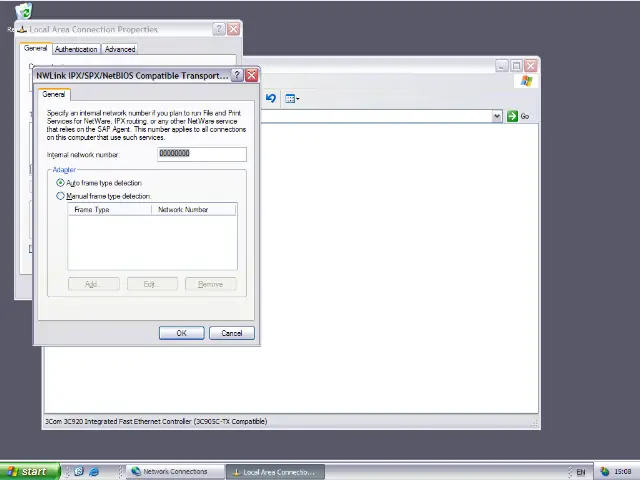Click the disabled Add button
640x480 pixels.
(x=94, y=284)
